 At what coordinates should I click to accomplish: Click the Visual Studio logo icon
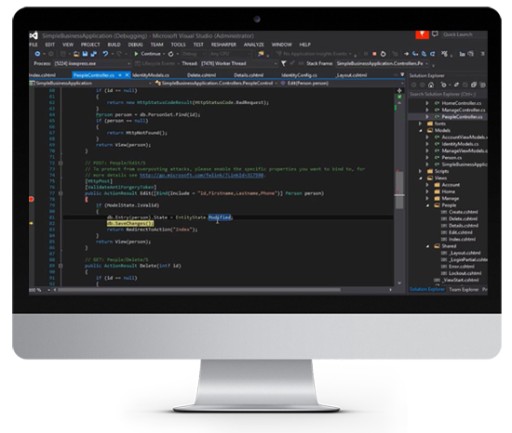[34, 35]
